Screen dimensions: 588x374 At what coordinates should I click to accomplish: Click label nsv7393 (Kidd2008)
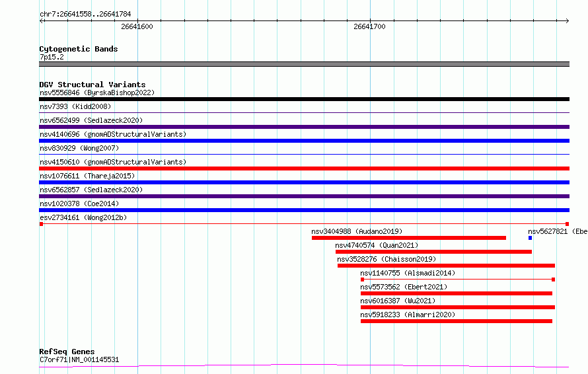(75, 106)
